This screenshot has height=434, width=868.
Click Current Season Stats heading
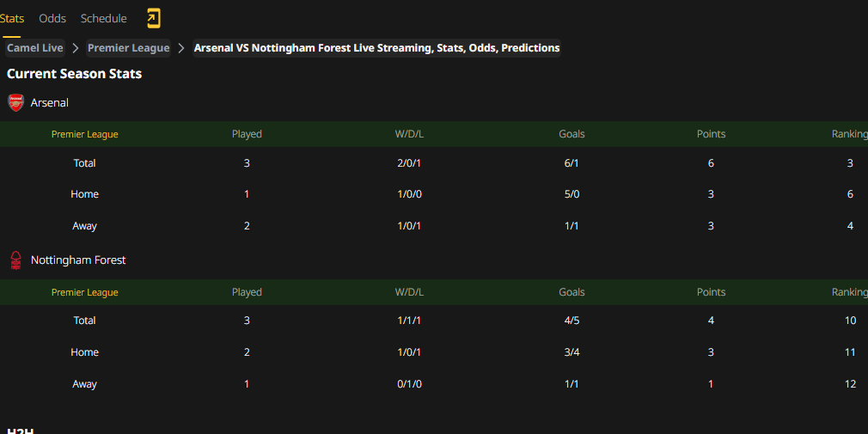[x=74, y=74]
